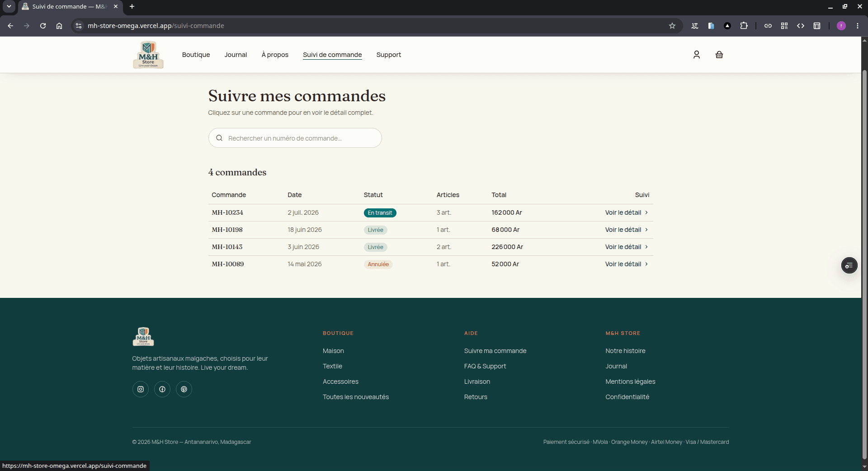Screen dimensions: 868x471
Task: View details of order MH-10089
Action: click(x=627, y=264)
